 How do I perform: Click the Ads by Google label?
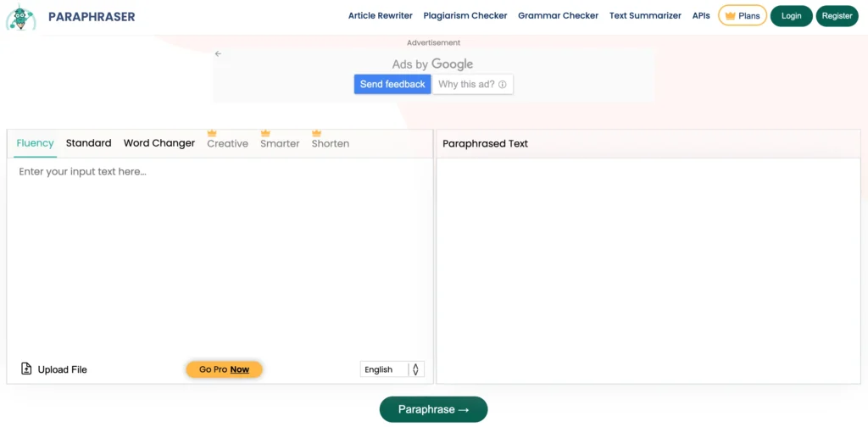coord(433,64)
